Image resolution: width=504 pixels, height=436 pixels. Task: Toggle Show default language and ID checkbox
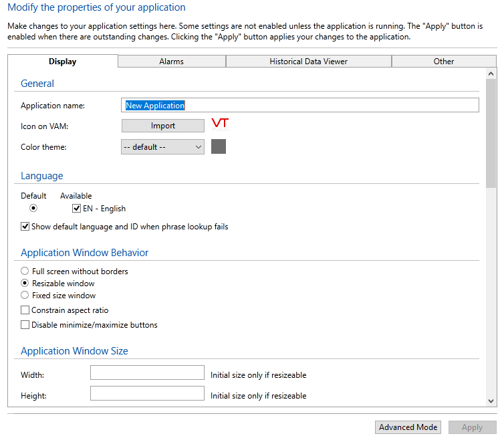[x=25, y=227]
